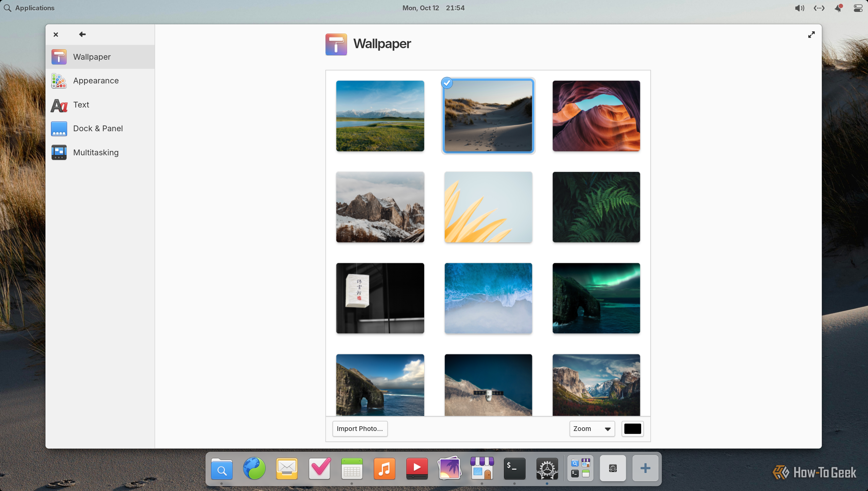Click the Import Photo... button
Image resolution: width=868 pixels, height=491 pixels.
pyautogui.click(x=360, y=429)
